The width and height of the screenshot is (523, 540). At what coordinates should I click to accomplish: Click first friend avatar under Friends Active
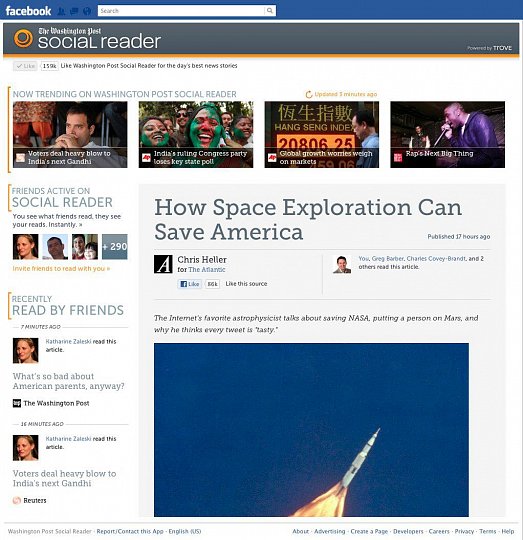25,247
